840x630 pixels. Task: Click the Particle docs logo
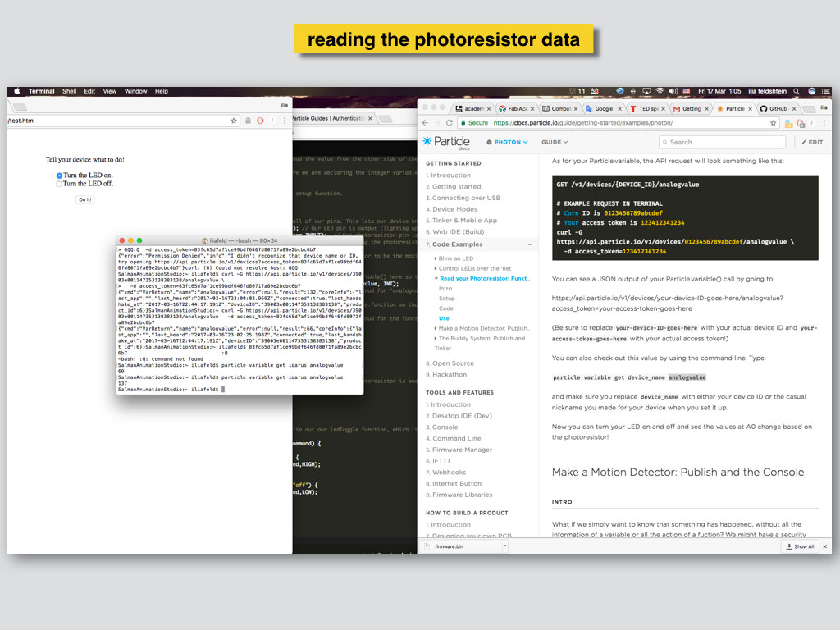click(446, 141)
